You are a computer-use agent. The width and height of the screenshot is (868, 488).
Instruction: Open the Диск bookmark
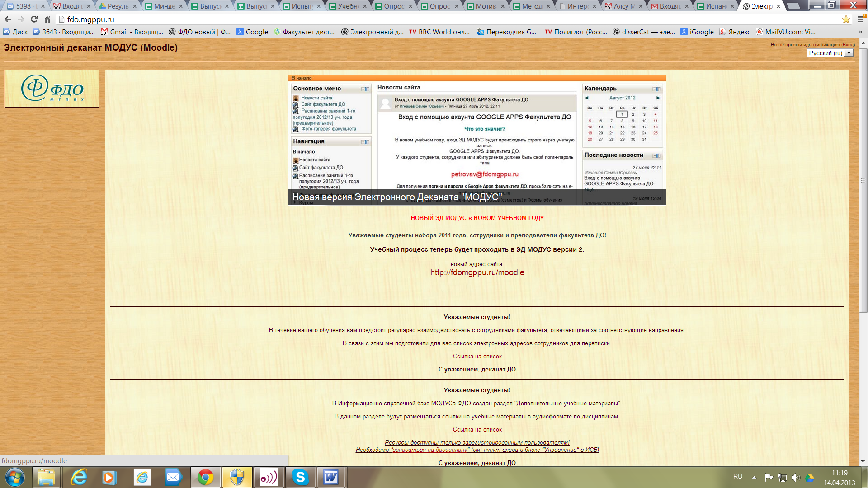15,32
